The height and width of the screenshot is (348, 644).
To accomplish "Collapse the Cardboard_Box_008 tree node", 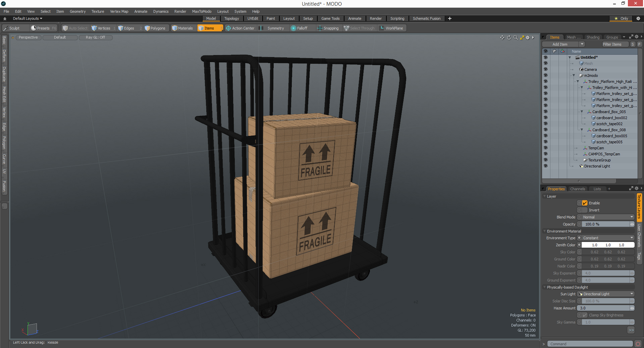I will pos(582,130).
